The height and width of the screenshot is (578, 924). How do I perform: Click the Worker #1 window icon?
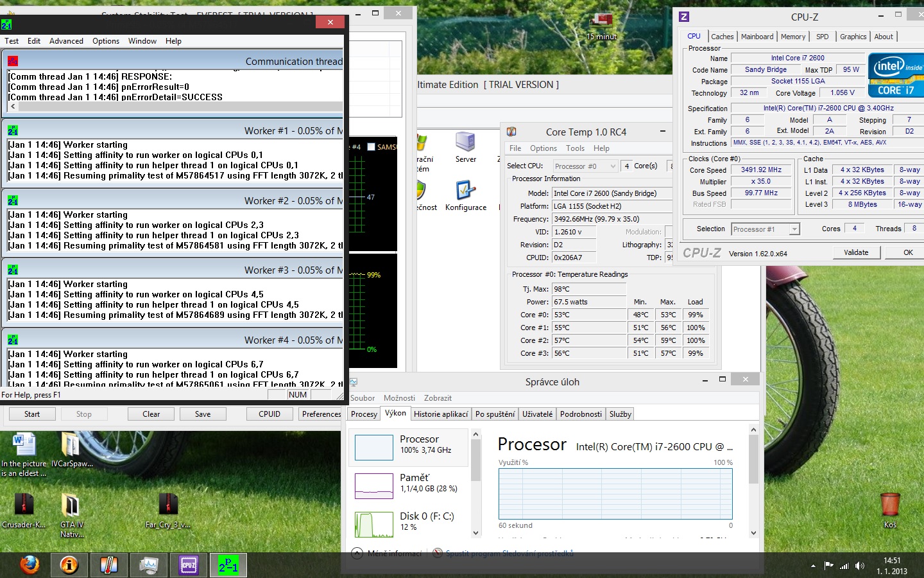(x=13, y=130)
